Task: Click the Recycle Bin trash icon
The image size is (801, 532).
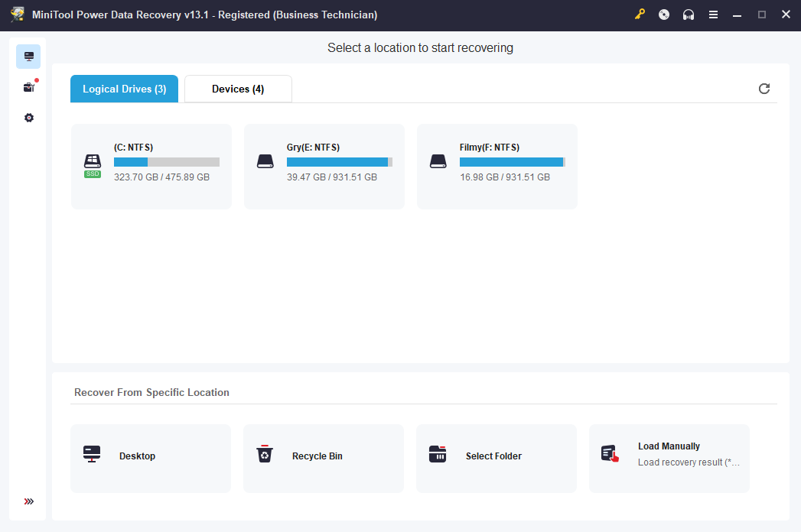Action: [x=265, y=453]
